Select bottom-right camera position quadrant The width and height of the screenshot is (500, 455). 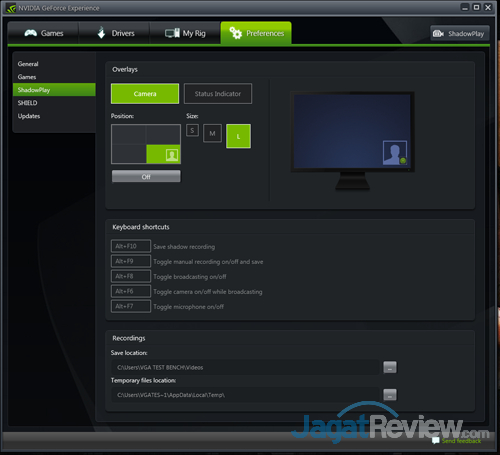click(163, 154)
